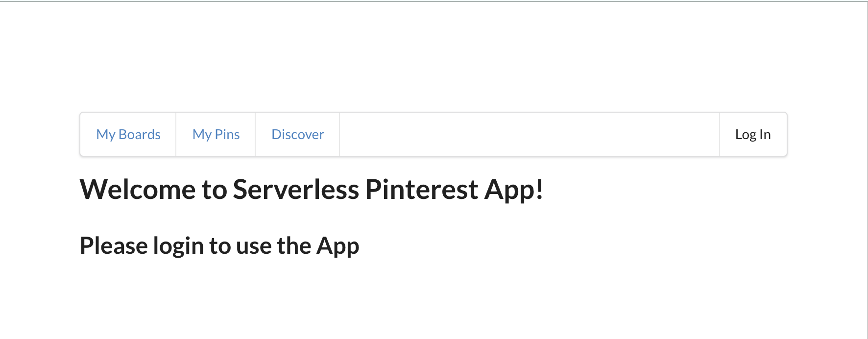Open the Discover section
868x339 pixels.
pos(298,134)
